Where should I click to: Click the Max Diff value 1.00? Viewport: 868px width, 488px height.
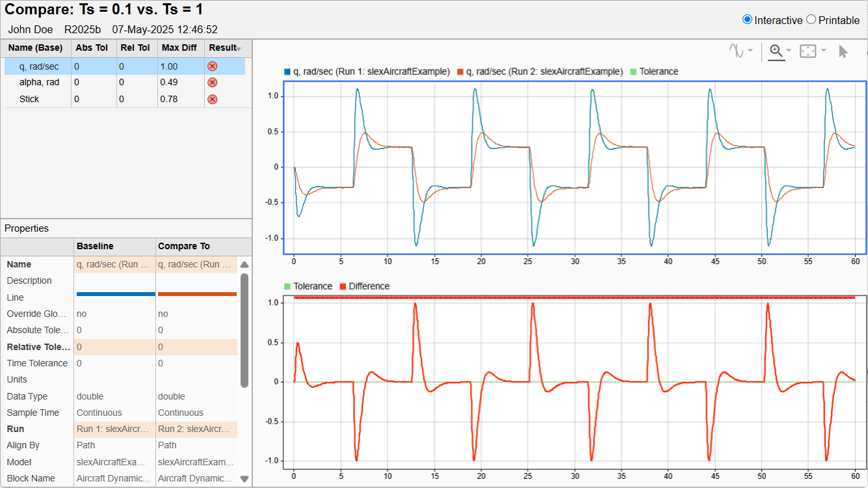click(169, 66)
